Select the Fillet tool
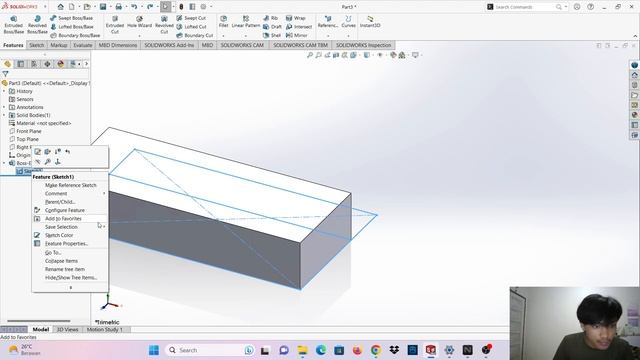The image size is (640, 360). point(223,22)
